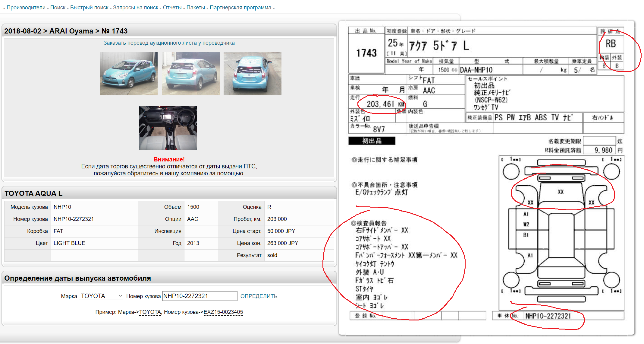Click the TOYOTA AQUA L heading
This screenshot has width=644, height=344.
click(33, 193)
